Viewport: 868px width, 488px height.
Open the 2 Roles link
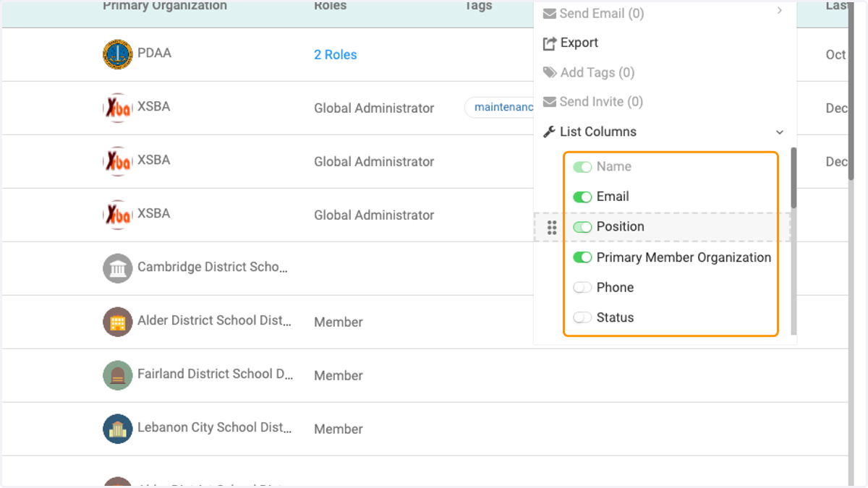point(336,55)
